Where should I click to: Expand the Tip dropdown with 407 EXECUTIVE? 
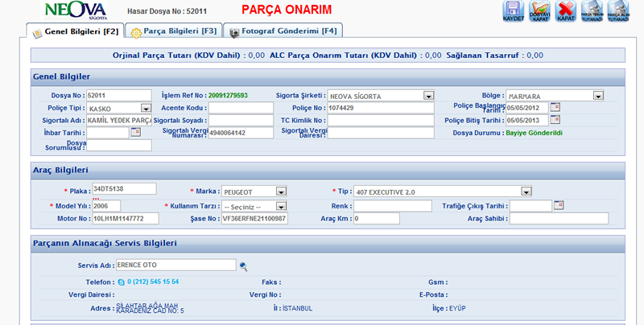pos(526,191)
